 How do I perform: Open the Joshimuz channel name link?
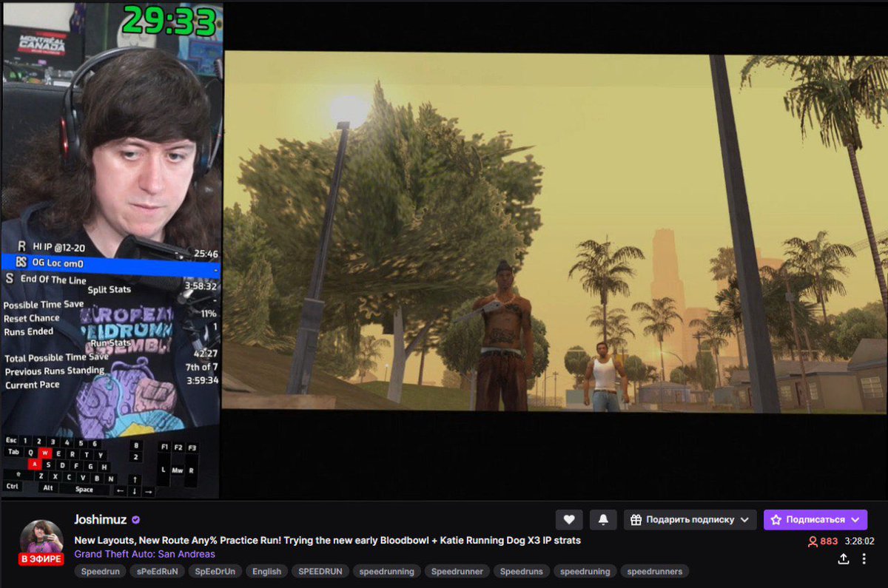101,520
